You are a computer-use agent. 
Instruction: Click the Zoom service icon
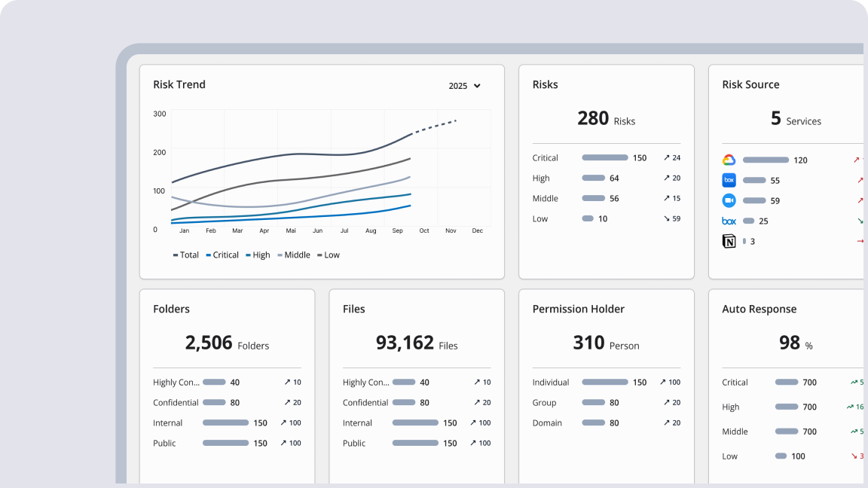click(x=729, y=200)
